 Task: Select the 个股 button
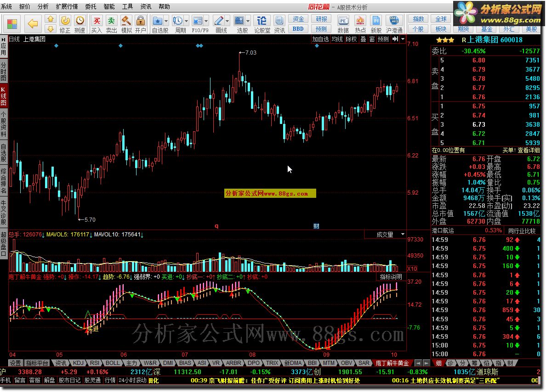(x=418, y=29)
